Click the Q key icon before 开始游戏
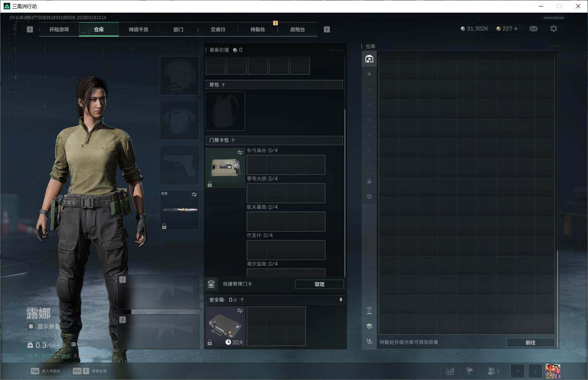This screenshot has height=380, width=588. point(30,29)
